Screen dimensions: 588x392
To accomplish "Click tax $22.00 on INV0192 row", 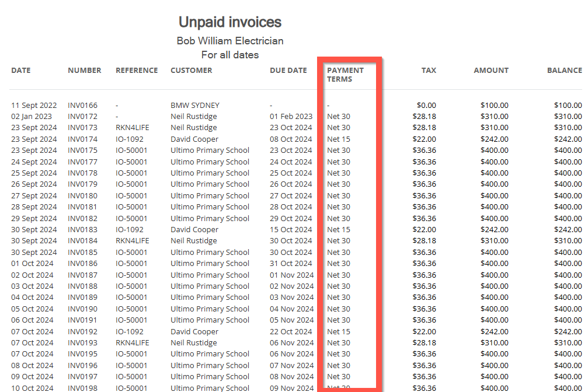I will coord(424,332).
